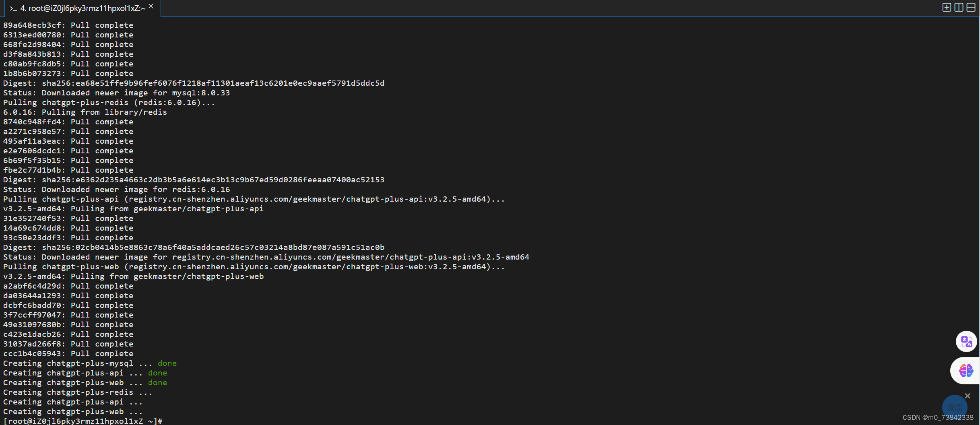
Task: Open the AI brain assistant button
Action: pos(966,370)
